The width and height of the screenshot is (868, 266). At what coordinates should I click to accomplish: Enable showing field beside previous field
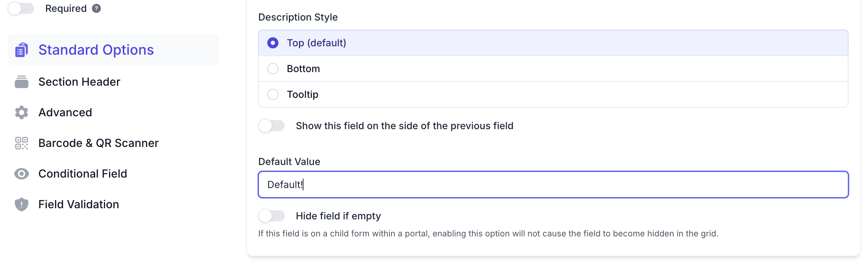pos(271,126)
